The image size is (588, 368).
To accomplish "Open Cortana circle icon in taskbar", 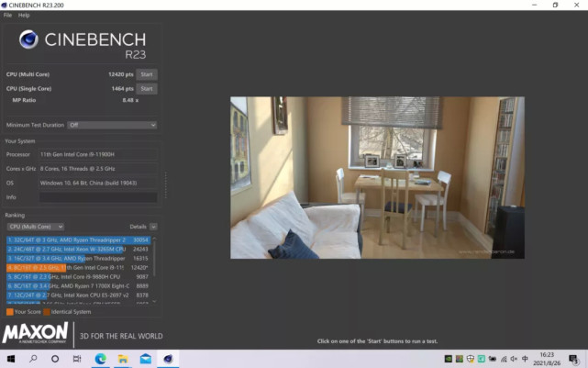I will tap(55, 359).
